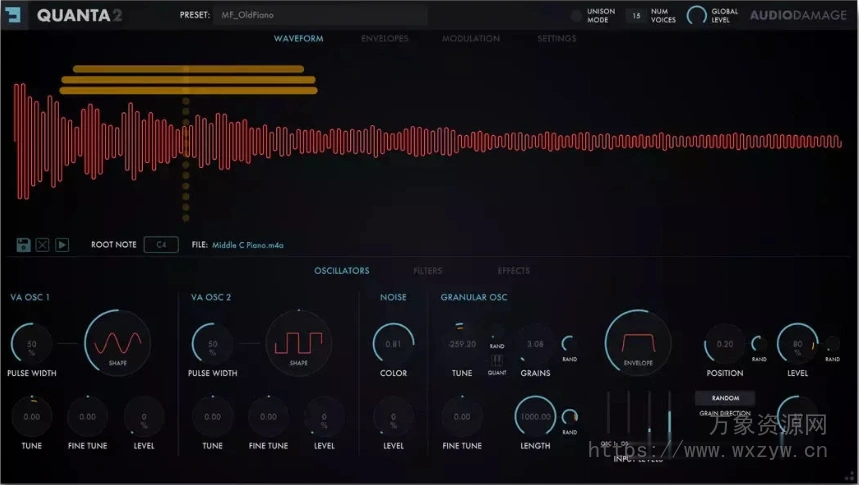Click the granular Envelope shape dial
859x485 pixels.
click(x=638, y=343)
